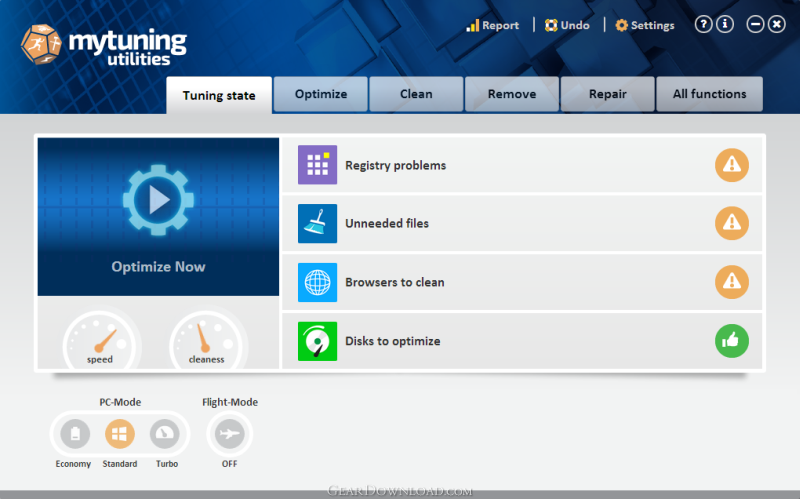
Task: Select the Unneeded files text
Action: (x=387, y=223)
